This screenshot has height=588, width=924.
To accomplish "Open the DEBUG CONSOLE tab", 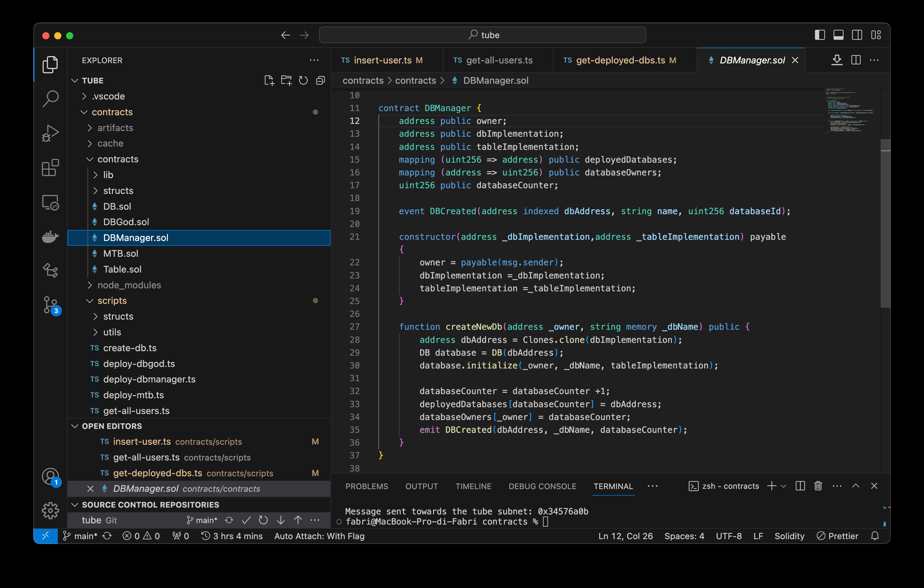I will pyautogui.click(x=542, y=486).
